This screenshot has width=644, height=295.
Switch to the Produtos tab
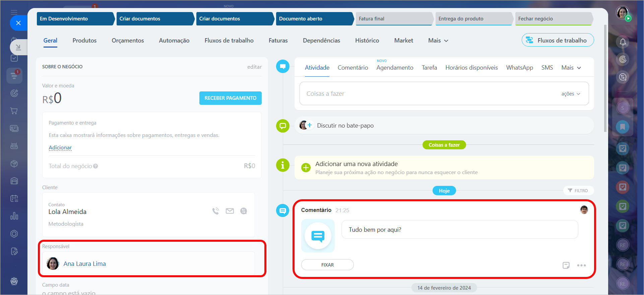(x=84, y=41)
